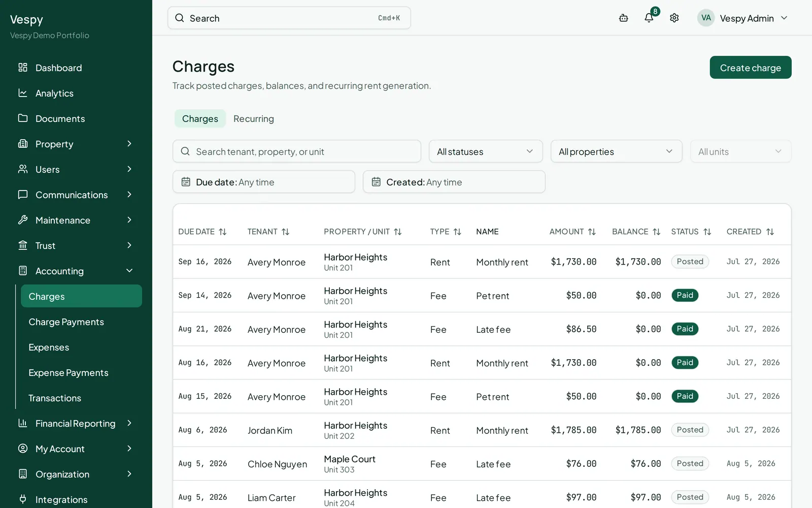The width and height of the screenshot is (812, 508).
Task: Select Charges in Accounting submenu
Action: pyautogui.click(x=81, y=296)
